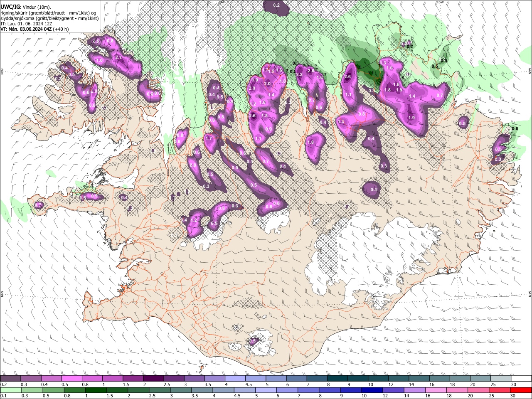
Task: Click the bright red 30+ rain swatch
Action: click(522, 390)
